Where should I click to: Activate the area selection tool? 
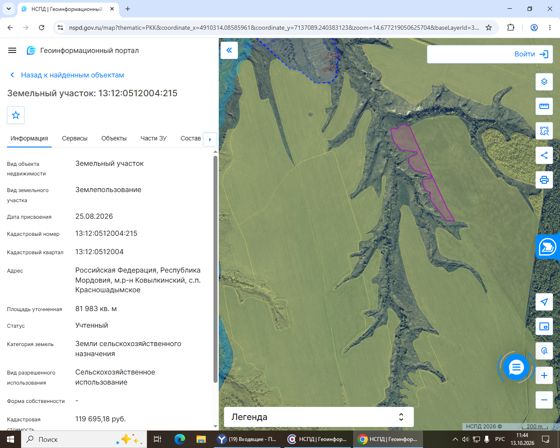coord(544,131)
